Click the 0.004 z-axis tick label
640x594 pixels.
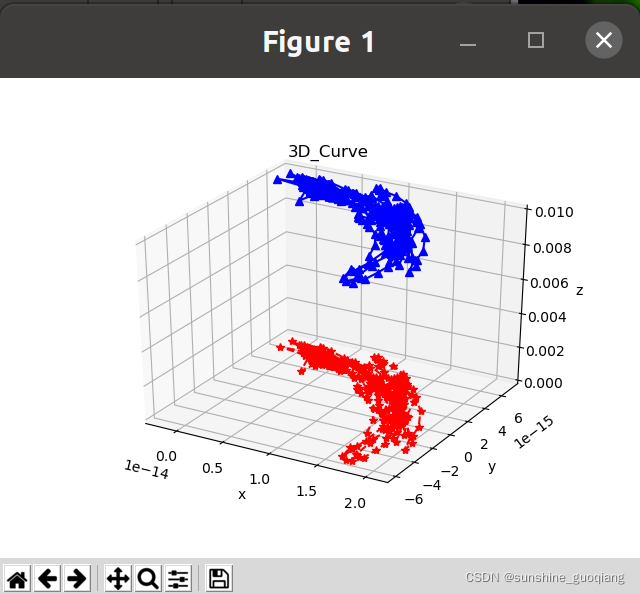pos(547,317)
